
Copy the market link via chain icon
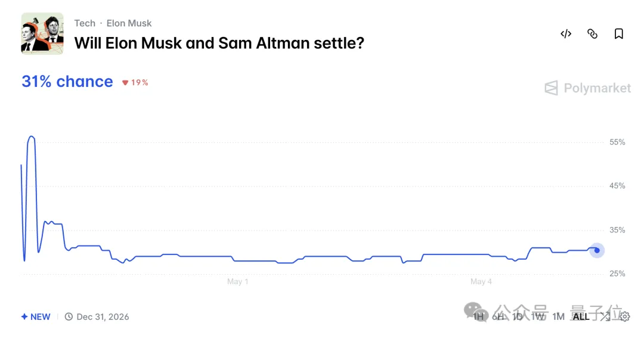(592, 33)
